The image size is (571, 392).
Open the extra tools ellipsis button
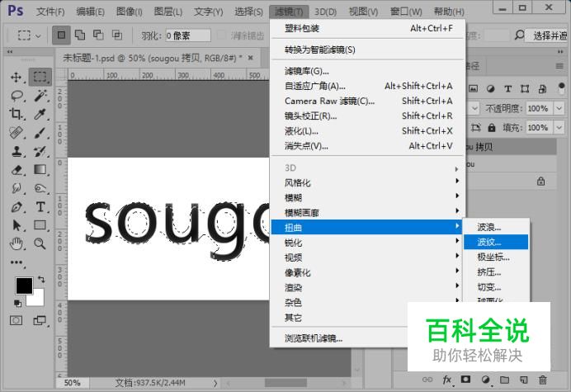click(x=17, y=262)
